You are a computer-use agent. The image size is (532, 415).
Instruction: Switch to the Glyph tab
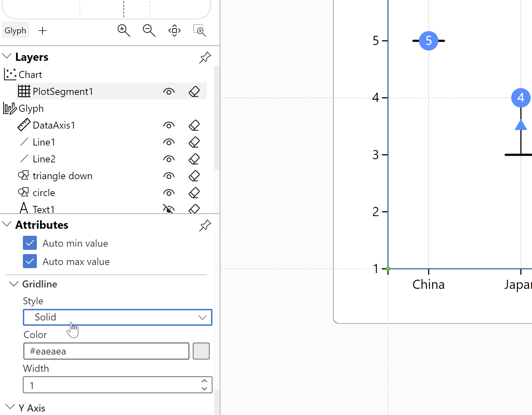tap(15, 30)
